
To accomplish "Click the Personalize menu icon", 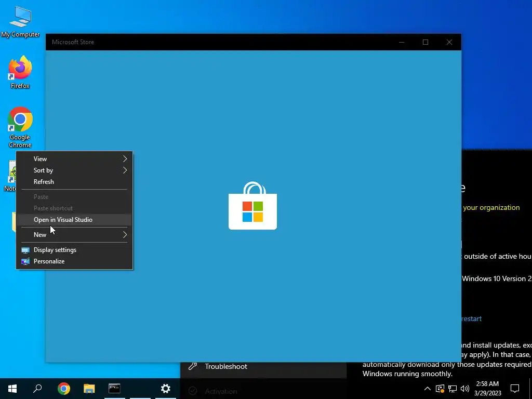I will coord(25,262).
